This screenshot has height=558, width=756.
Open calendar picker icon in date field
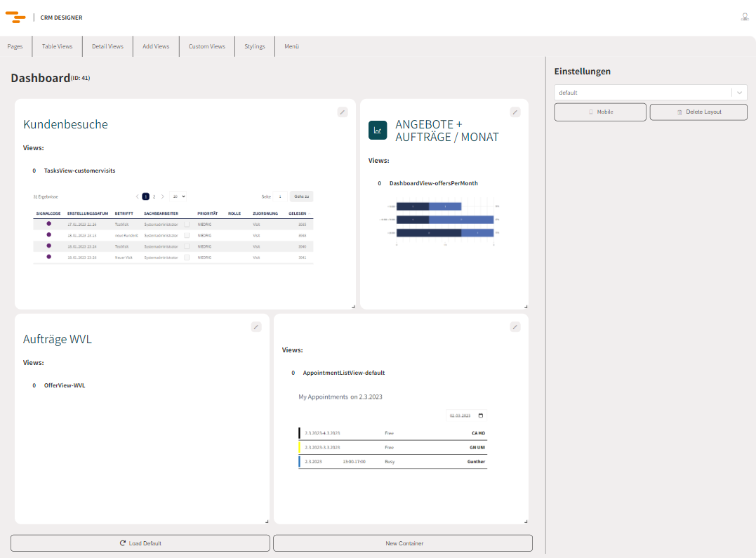point(481,416)
